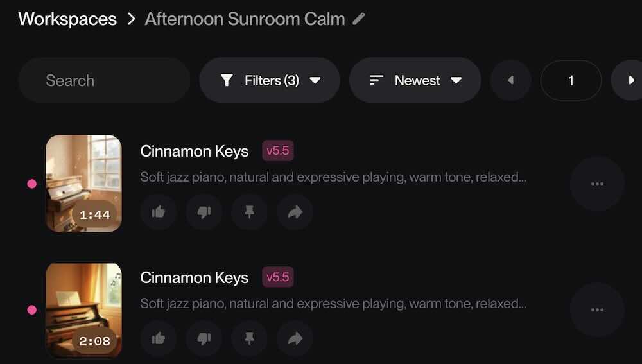
Task: Focus the Search field
Action: click(x=104, y=80)
